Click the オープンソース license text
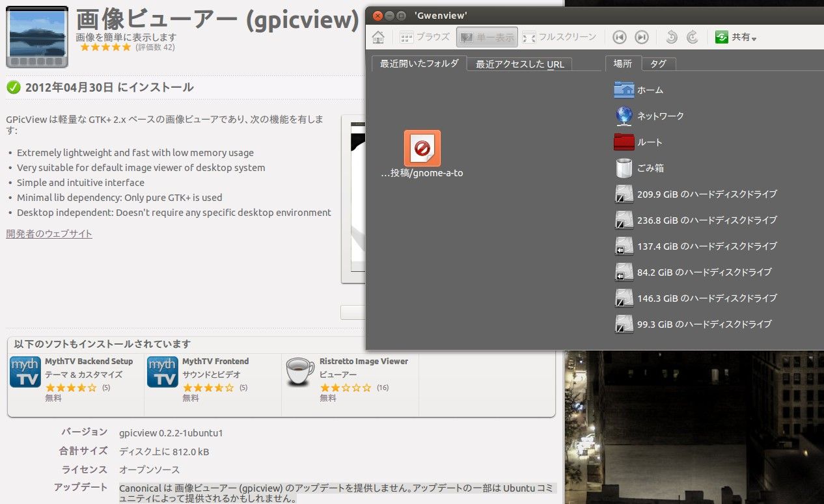824x504 pixels. point(149,470)
